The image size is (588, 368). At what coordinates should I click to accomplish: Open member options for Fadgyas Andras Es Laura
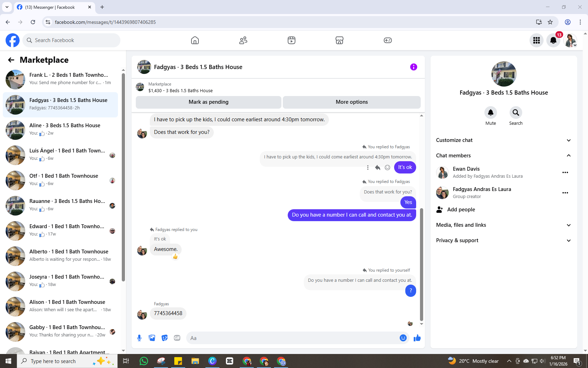coord(565,193)
